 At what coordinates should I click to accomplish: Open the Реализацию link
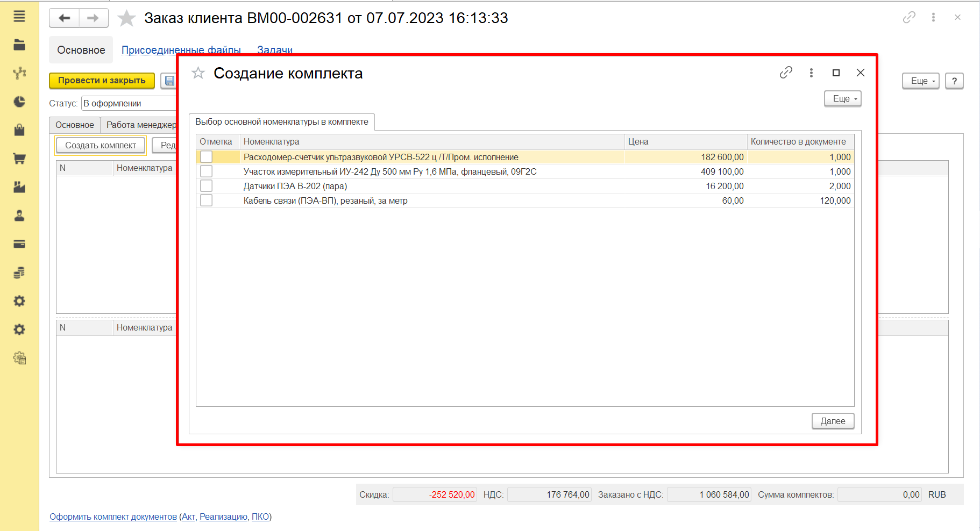click(x=224, y=516)
